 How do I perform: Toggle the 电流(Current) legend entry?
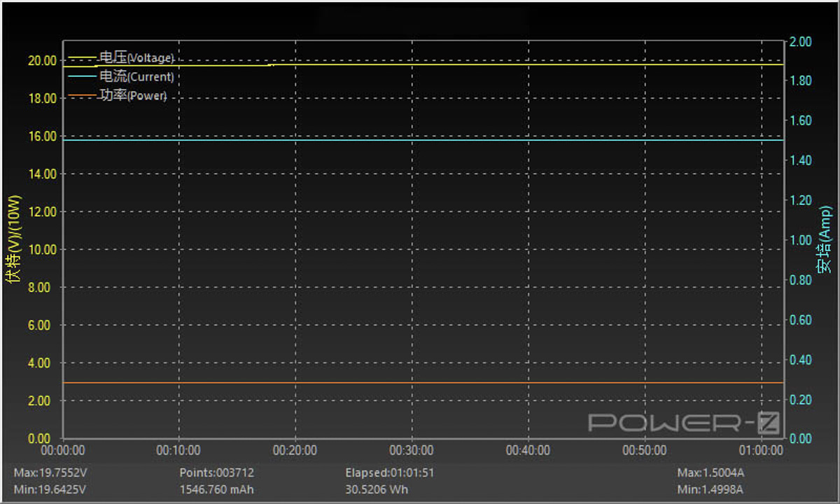(x=136, y=76)
